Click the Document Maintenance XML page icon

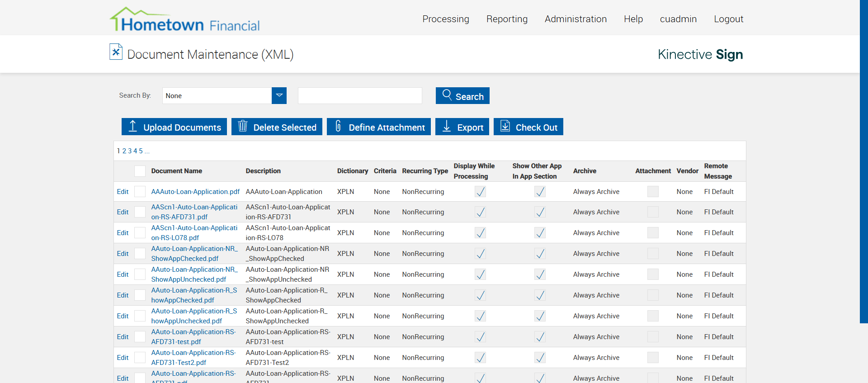click(116, 52)
